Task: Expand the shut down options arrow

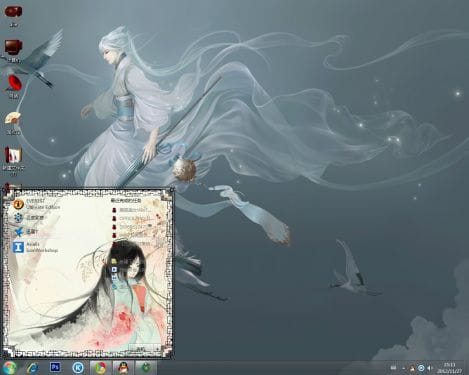Action: pos(158,348)
